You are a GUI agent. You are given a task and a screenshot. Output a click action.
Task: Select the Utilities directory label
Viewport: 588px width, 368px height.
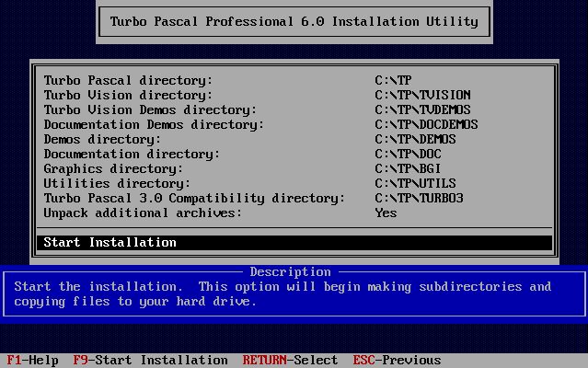pyautogui.click(x=117, y=183)
